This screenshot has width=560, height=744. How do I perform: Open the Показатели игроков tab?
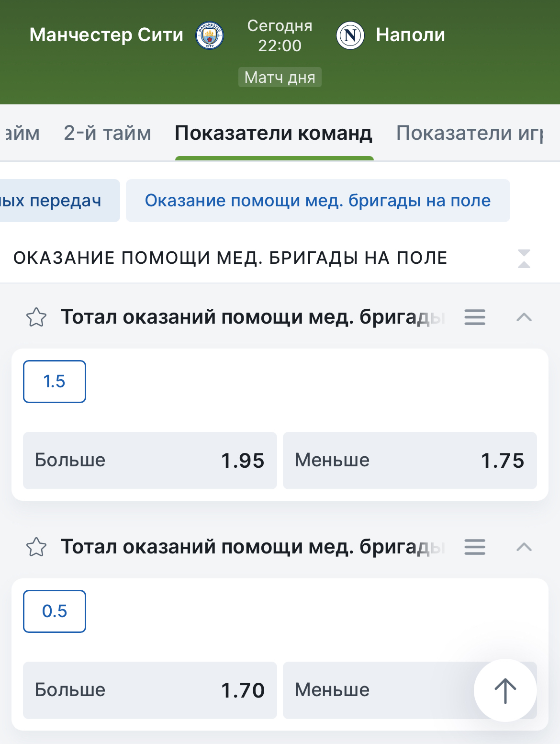tap(470, 133)
